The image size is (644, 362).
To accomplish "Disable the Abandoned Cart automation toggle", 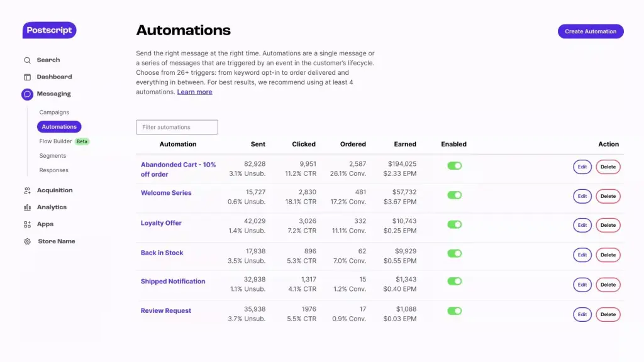I will 454,166.
